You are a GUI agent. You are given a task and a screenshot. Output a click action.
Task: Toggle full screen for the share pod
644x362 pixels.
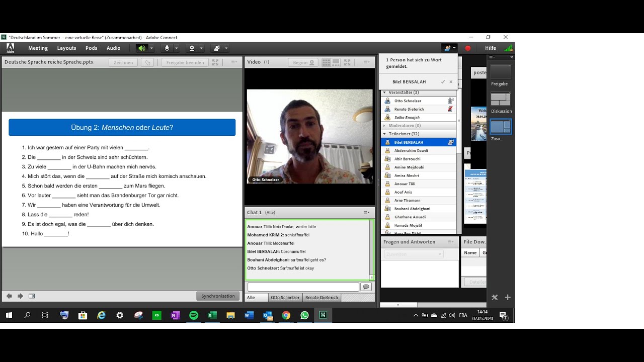tap(215, 62)
